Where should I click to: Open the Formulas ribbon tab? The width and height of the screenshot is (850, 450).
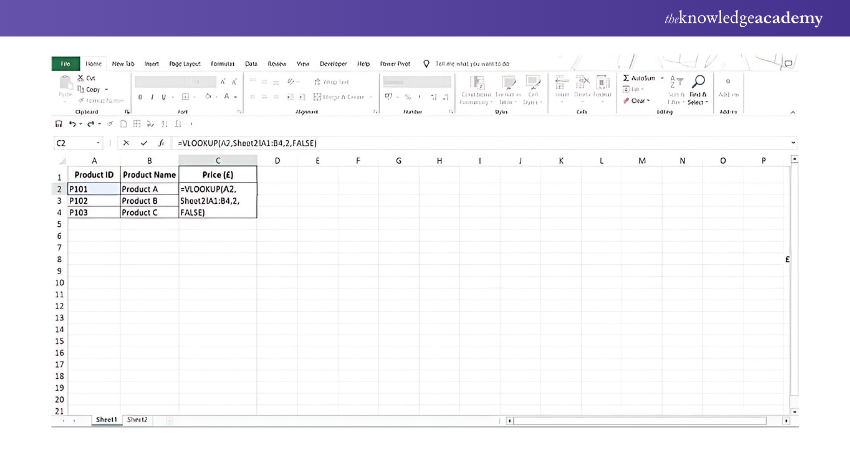(222, 63)
